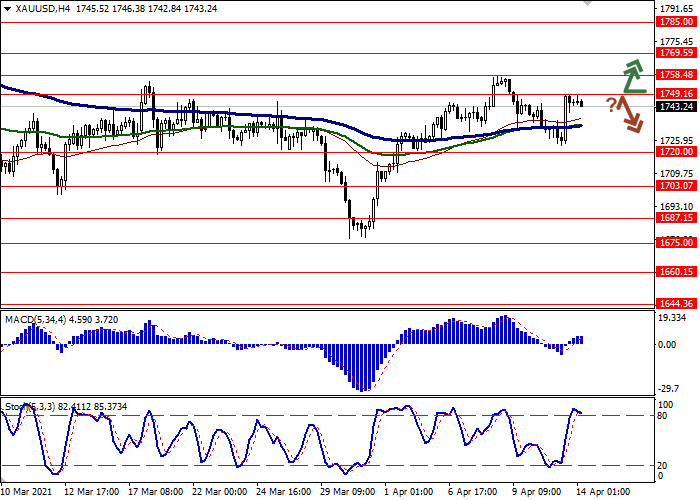700x500 pixels.
Task: Click the 1791.65 price scale value
Action: point(676,9)
